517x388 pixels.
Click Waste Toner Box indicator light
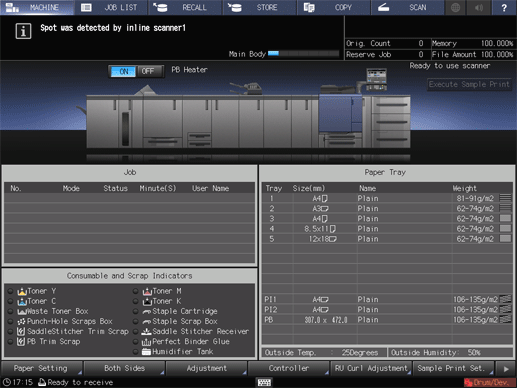pyautogui.click(x=10, y=312)
